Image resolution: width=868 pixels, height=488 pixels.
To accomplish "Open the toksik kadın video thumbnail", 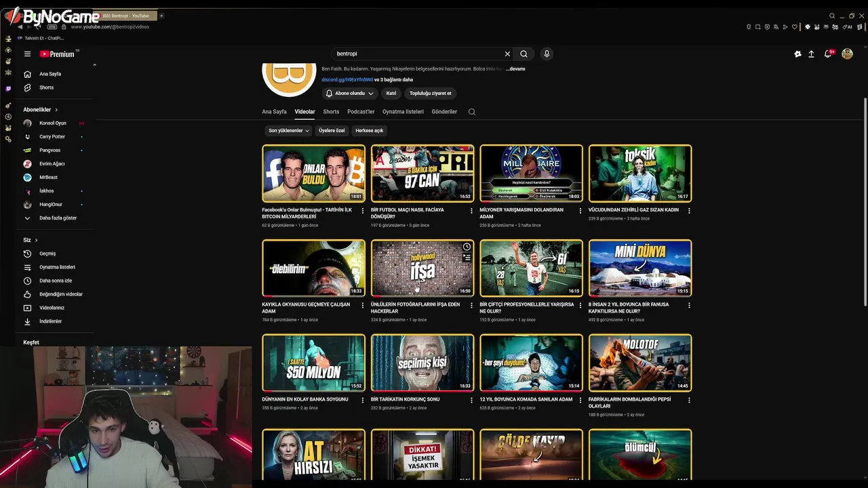I will [640, 174].
